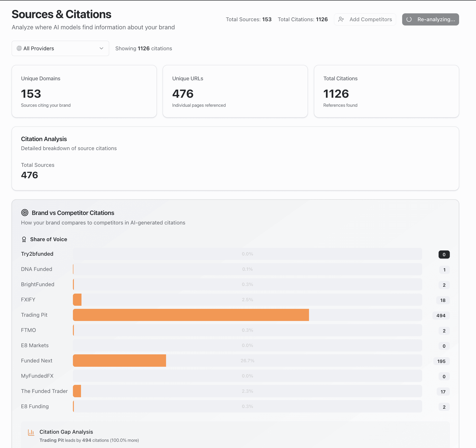This screenshot has height=448, width=476.
Task: Click the Funded Next share bar
Action: (x=119, y=361)
